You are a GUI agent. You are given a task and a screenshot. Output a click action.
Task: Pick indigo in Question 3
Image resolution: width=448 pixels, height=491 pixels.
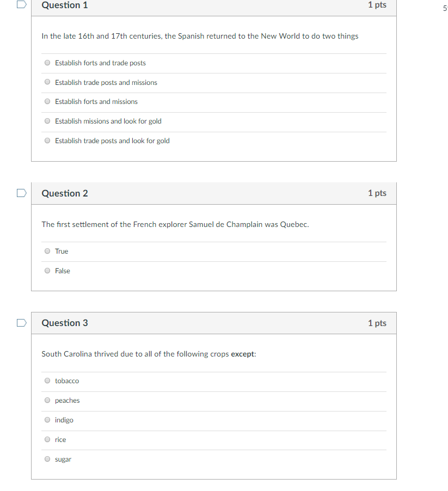coord(47,420)
